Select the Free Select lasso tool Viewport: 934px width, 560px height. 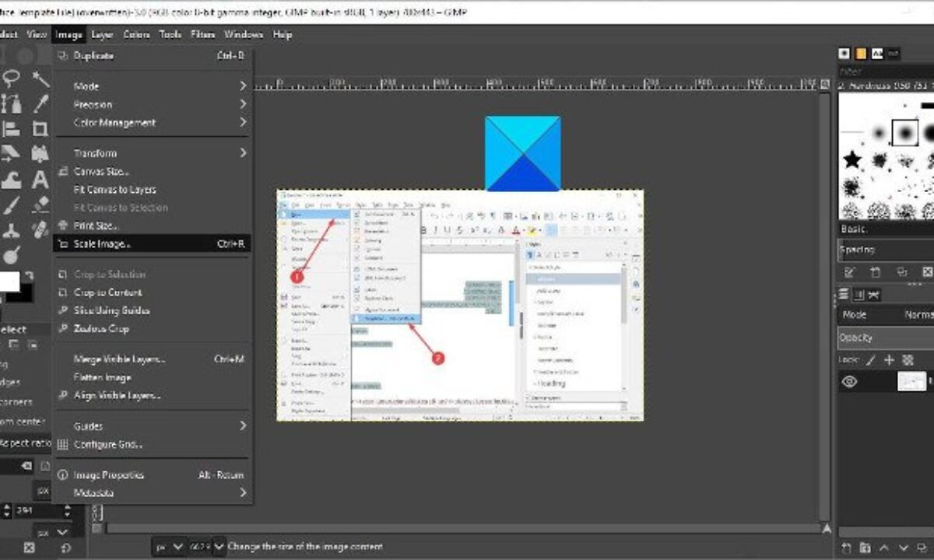[x=12, y=78]
